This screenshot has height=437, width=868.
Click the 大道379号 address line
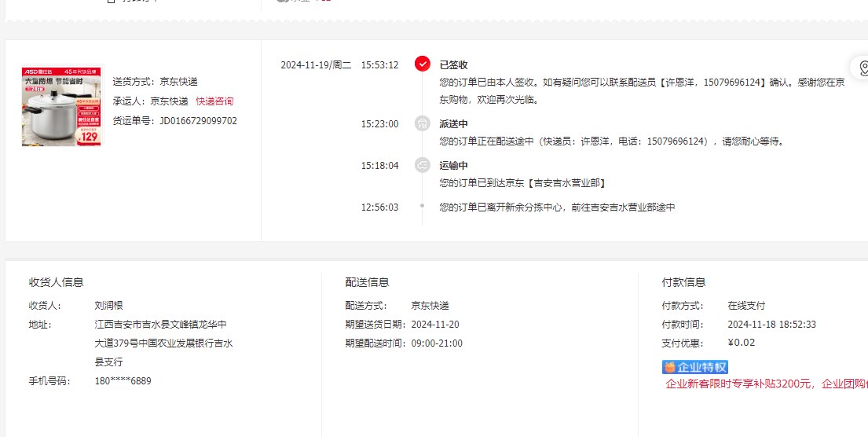[164, 343]
